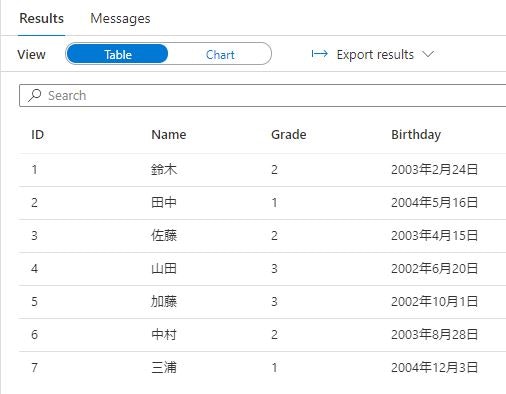The image size is (506, 394).
Task: Open the Messages tab
Action: pyautogui.click(x=120, y=18)
